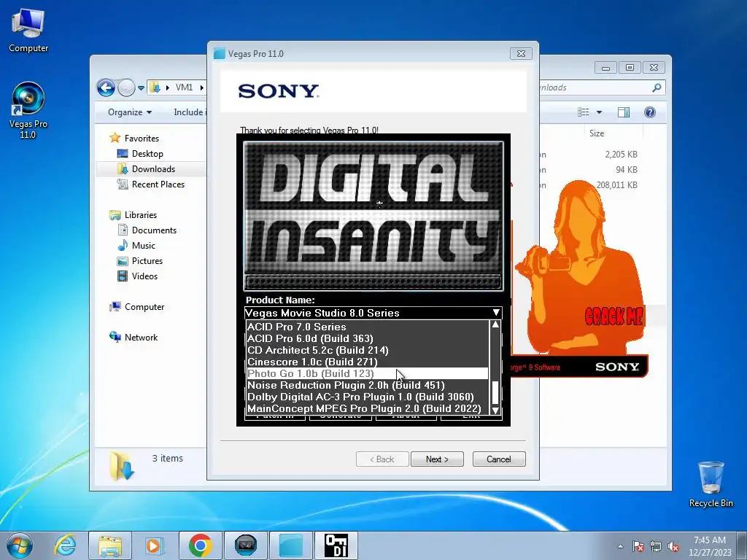
Task: Close the Vegas Pro 11.0 installer window
Action: (521, 54)
